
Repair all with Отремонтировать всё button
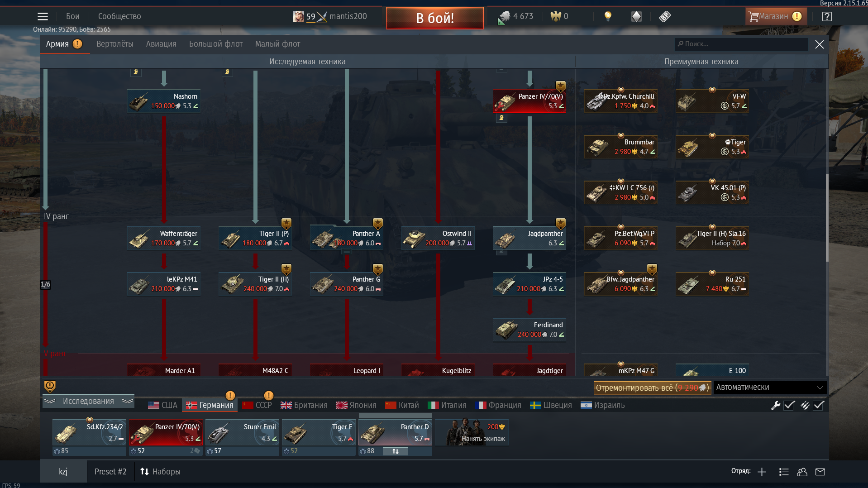tap(652, 388)
